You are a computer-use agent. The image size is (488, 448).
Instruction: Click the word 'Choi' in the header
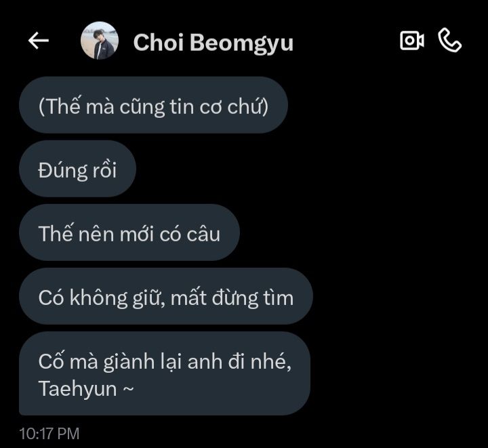point(159,42)
